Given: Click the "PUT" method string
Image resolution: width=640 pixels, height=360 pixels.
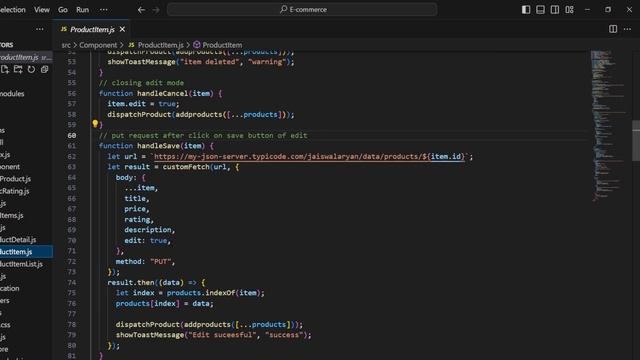Looking at the screenshot, I should point(160,262).
